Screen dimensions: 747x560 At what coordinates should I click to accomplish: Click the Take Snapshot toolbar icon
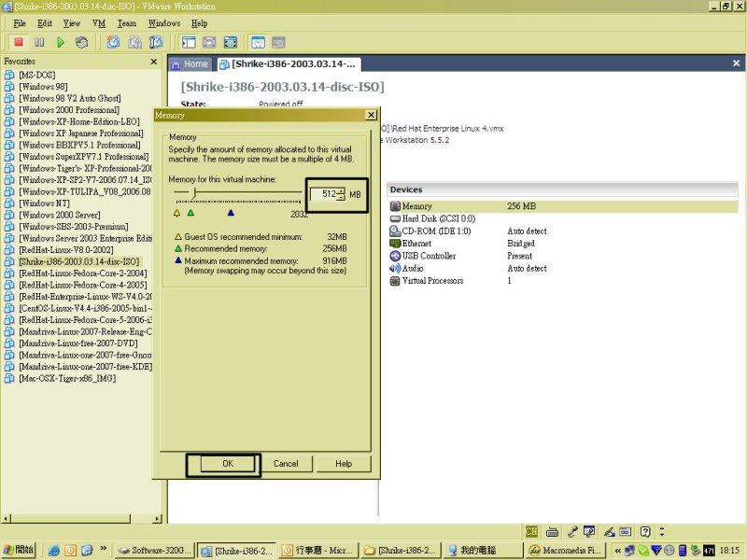coord(113,42)
